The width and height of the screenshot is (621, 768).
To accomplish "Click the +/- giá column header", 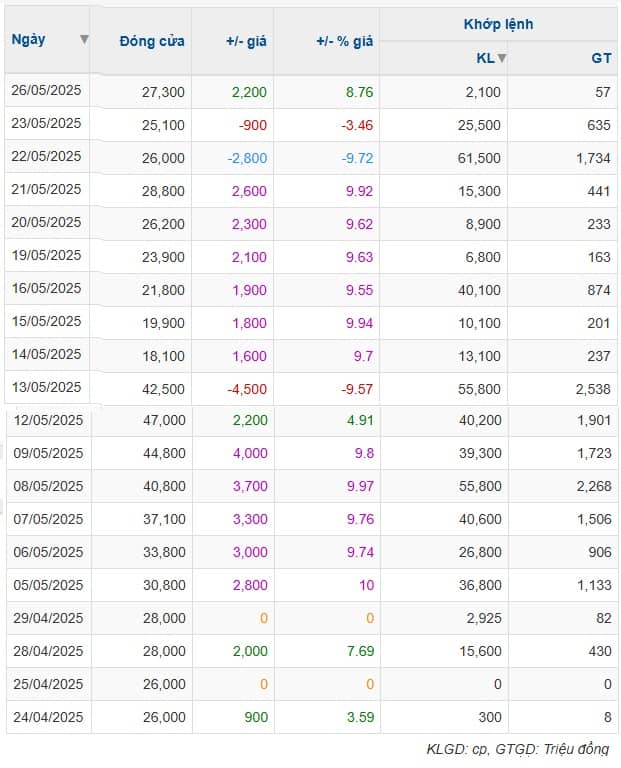I will click(246, 41).
